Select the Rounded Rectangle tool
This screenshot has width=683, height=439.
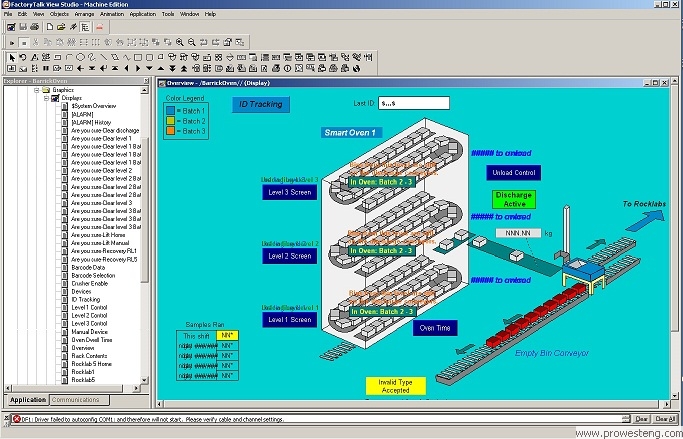pos(149,57)
